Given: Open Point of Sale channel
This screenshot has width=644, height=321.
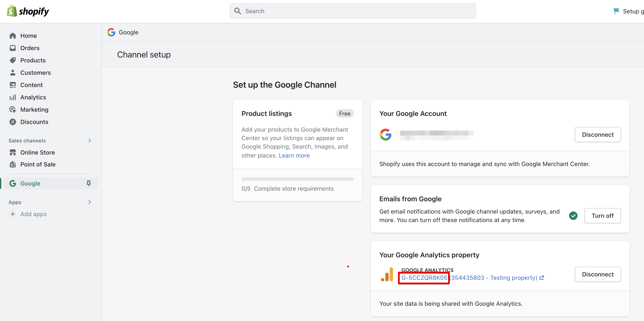Looking at the screenshot, I should [38, 164].
